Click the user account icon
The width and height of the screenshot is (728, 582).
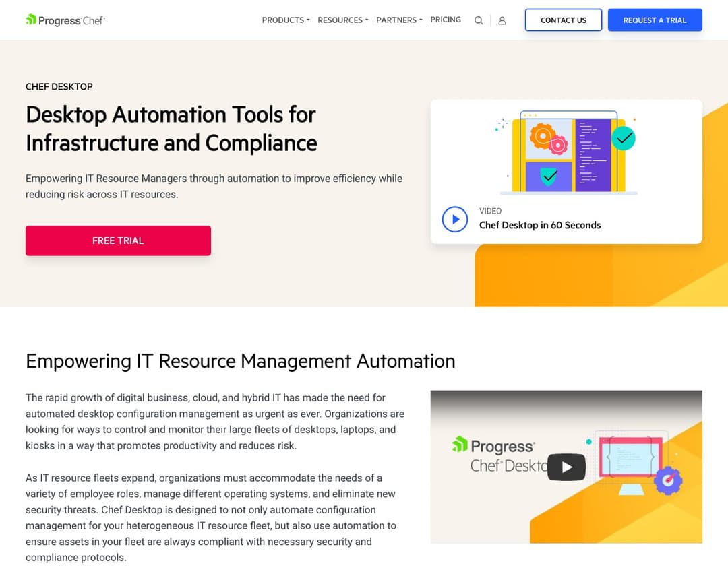502,20
